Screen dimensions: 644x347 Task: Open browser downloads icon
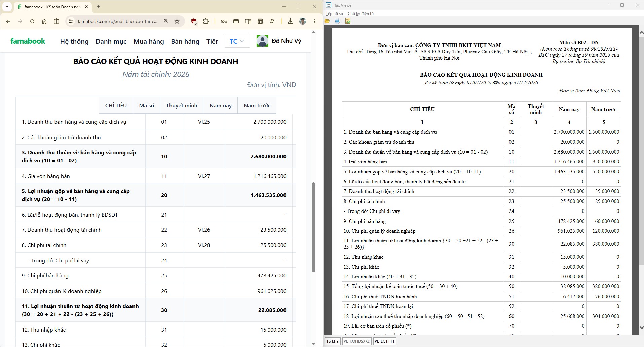point(291,21)
